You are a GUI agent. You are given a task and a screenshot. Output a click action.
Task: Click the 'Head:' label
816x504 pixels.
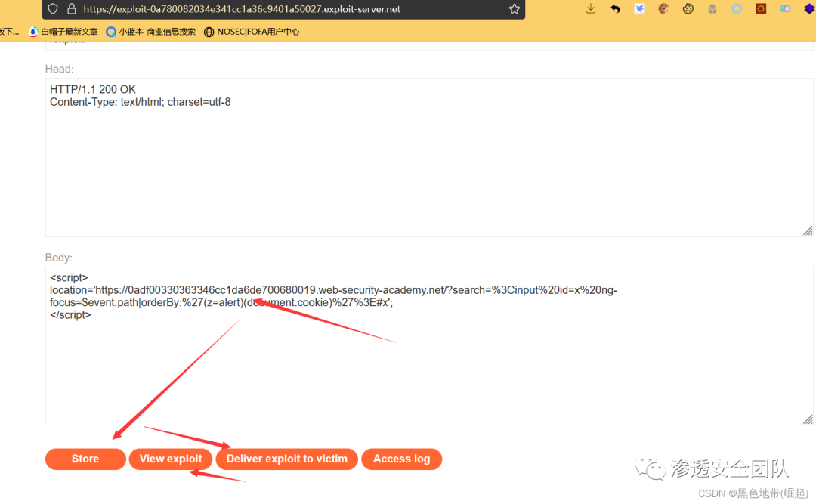(x=60, y=70)
